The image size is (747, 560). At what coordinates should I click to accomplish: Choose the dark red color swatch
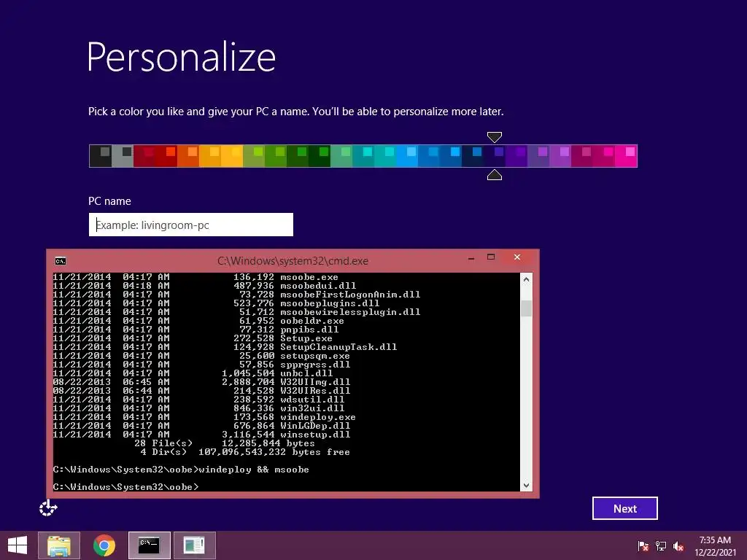point(144,156)
